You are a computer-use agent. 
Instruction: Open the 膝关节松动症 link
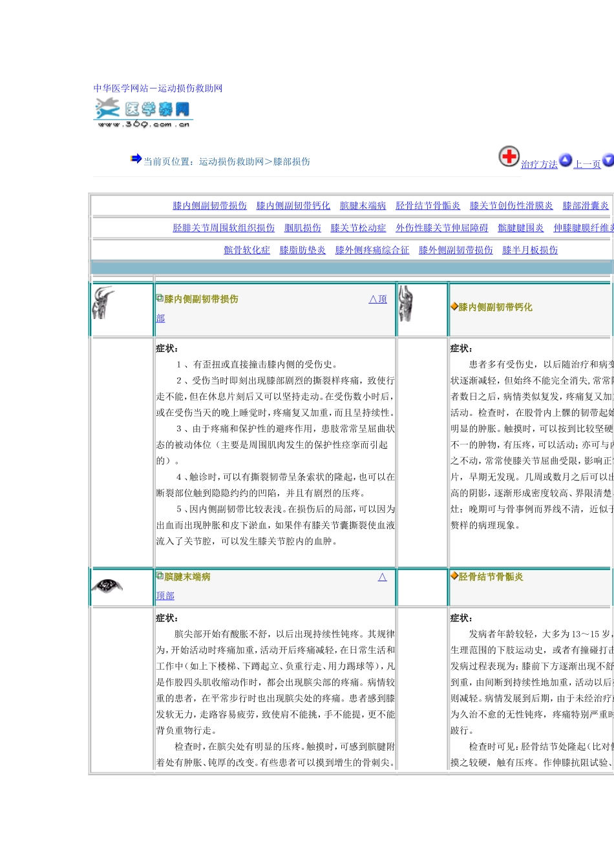[358, 228]
